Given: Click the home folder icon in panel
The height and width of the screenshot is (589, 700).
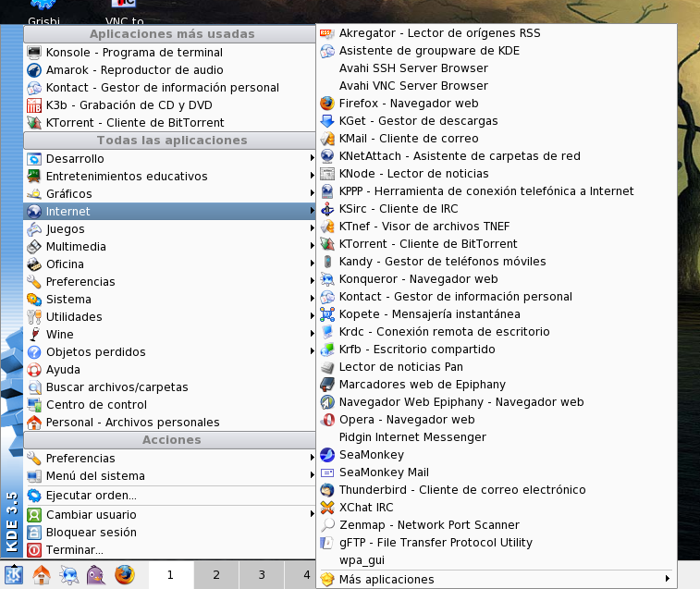Looking at the screenshot, I should tap(42, 575).
